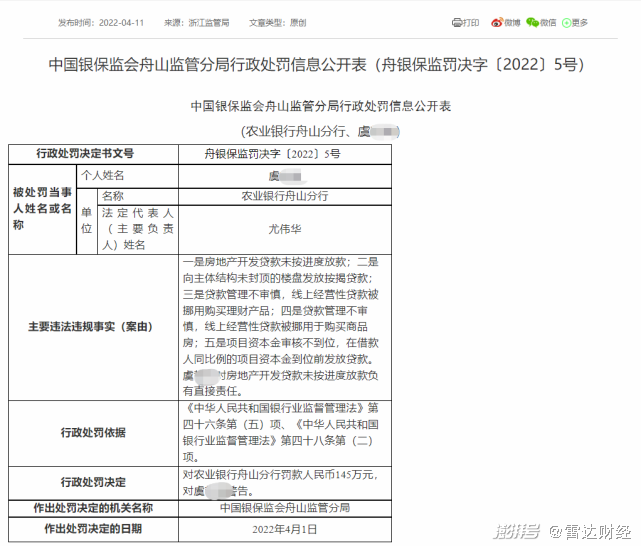Click the subtitle 行政处罚信息公开表 heading
The image size is (641, 546).
[x=320, y=106]
